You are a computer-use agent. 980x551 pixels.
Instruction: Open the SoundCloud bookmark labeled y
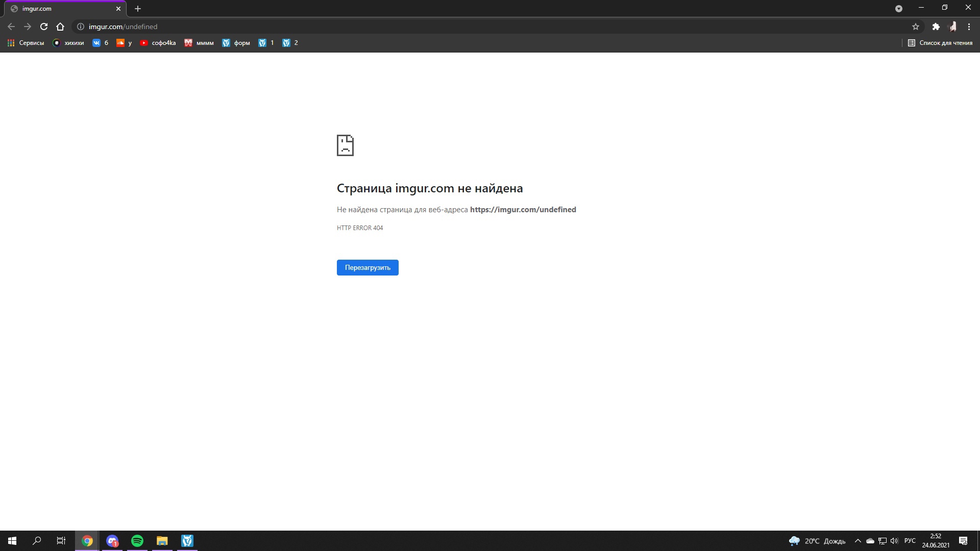[124, 43]
